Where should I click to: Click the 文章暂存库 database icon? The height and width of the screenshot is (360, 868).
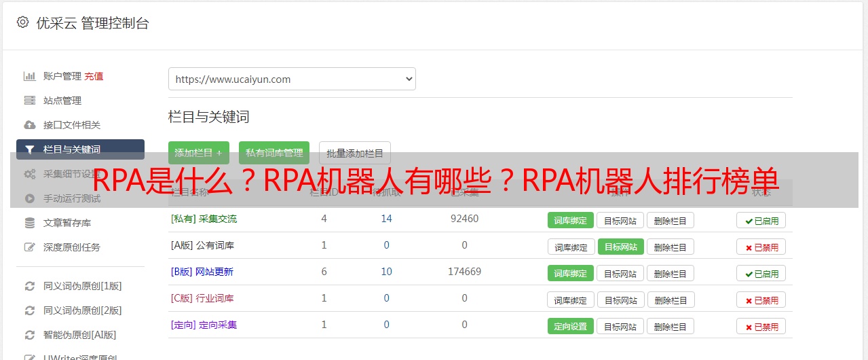[x=29, y=223]
